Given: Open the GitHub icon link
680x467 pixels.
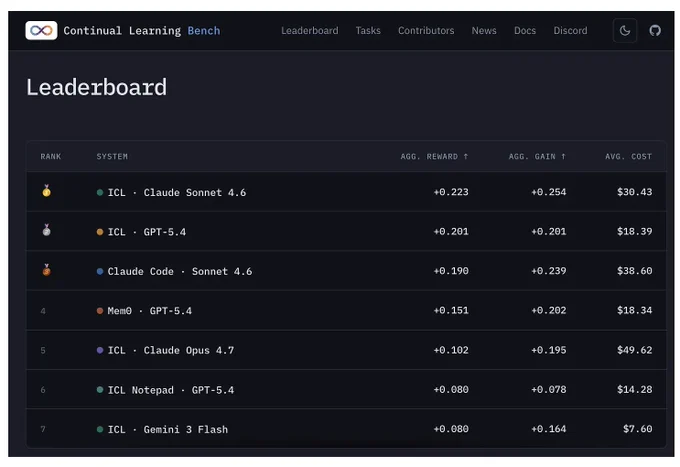Looking at the screenshot, I should click(655, 30).
